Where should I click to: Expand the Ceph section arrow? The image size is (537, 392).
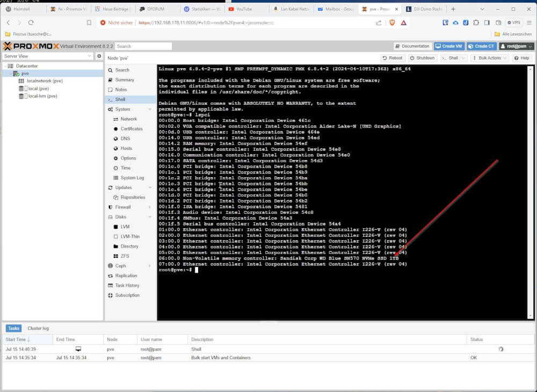click(150, 266)
